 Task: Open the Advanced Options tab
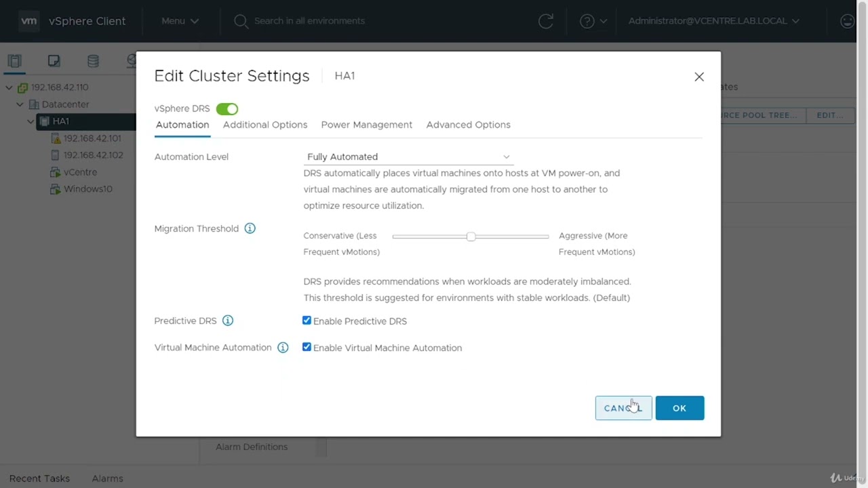point(469,125)
